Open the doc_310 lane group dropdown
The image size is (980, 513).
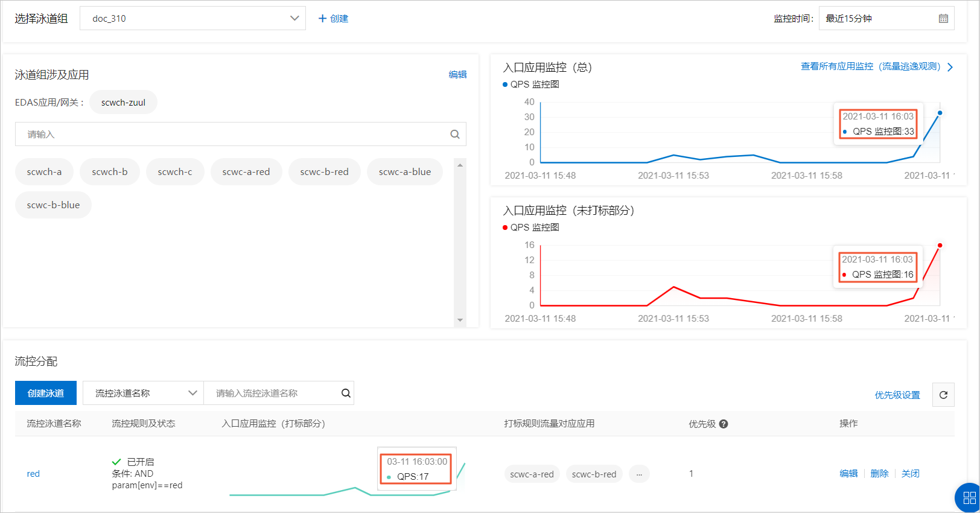(x=192, y=18)
